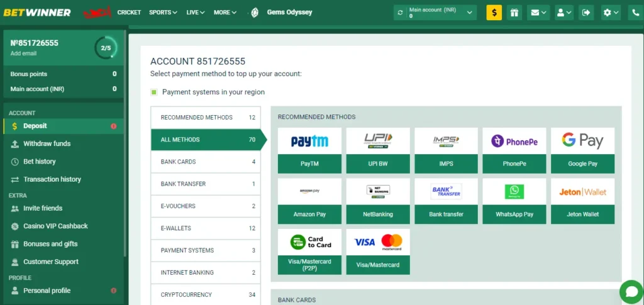The image size is (644, 305).
Task: Open Personal profile in sidebar
Action: pyautogui.click(x=64, y=291)
